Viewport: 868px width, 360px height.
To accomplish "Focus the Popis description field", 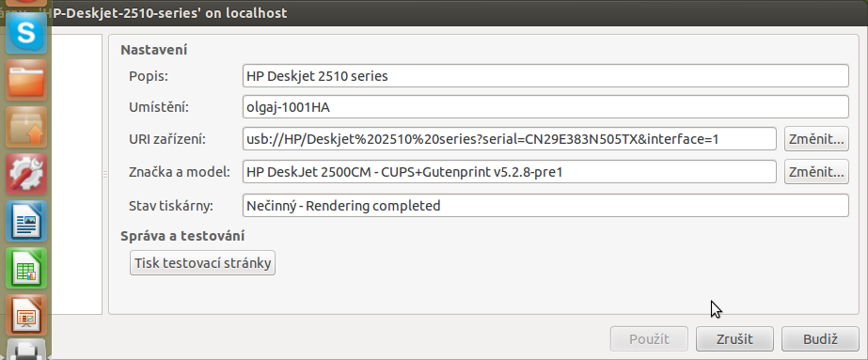I will (x=545, y=76).
